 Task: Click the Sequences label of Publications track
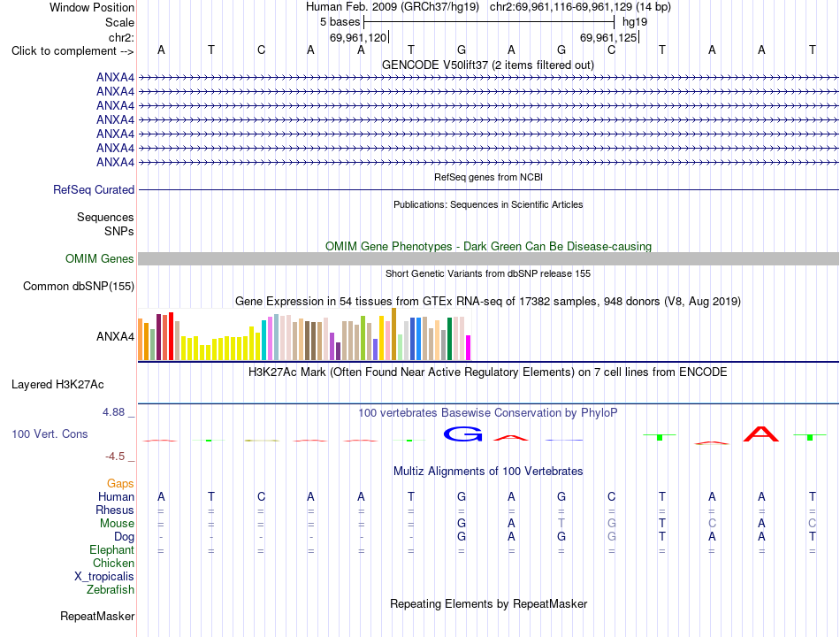tap(105, 217)
